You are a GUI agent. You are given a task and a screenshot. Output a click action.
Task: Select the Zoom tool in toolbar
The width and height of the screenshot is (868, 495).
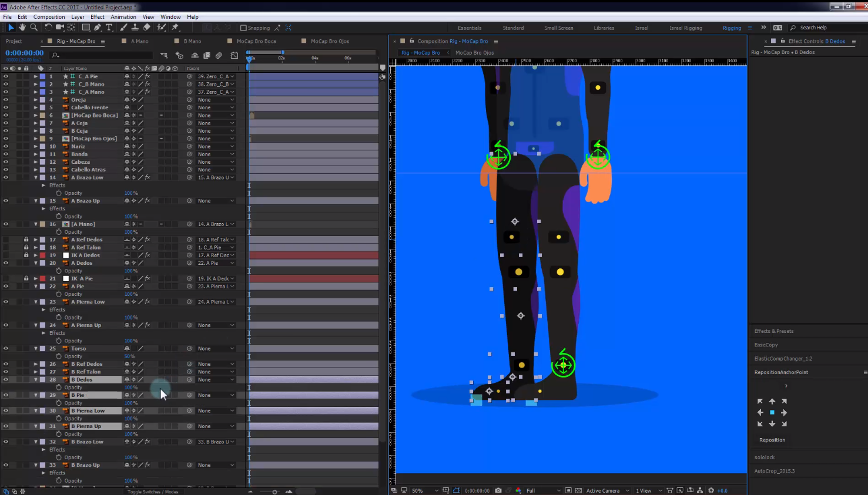coord(33,28)
